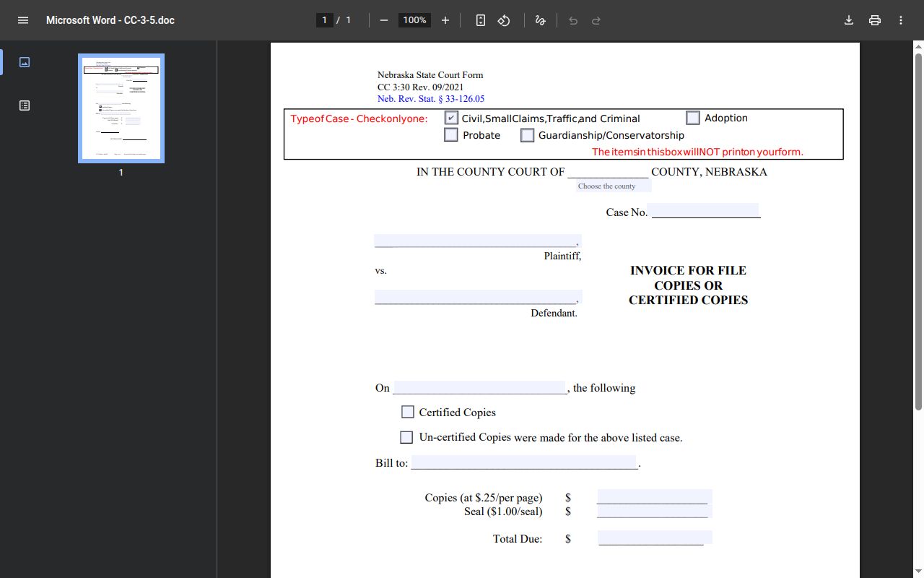
Task: Open the more actions three-dot menu
Action: tap(901, 20)
